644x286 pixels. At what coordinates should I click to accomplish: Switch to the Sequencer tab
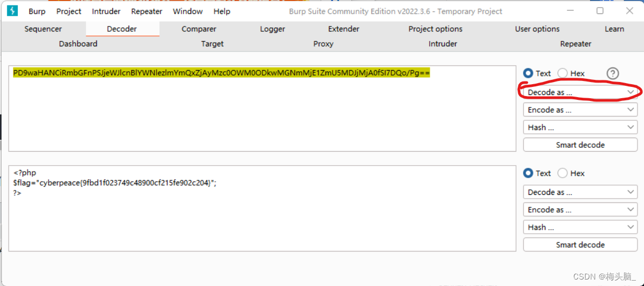coord(43,29)
